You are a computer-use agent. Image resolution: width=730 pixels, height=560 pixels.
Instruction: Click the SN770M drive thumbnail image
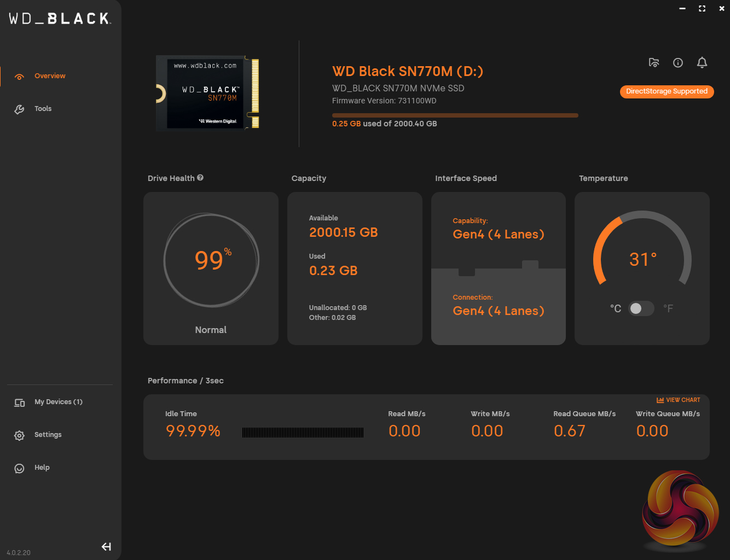tap(207, 92)
